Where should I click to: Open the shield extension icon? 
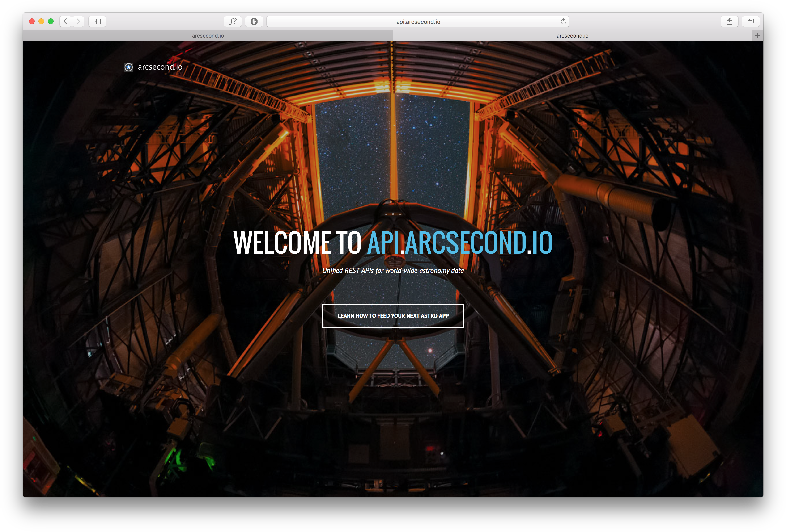click(x=254, y=21)
